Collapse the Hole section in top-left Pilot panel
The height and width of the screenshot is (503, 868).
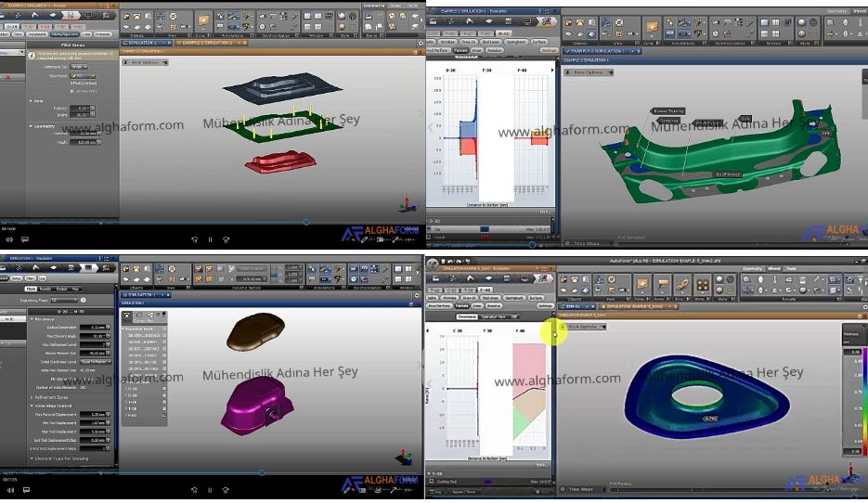[31, 101]
